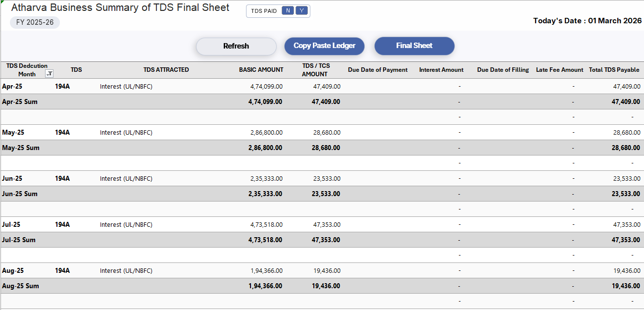Click the Refresh button
Screen dimensions: 644x310
click(x=236, y=46)
